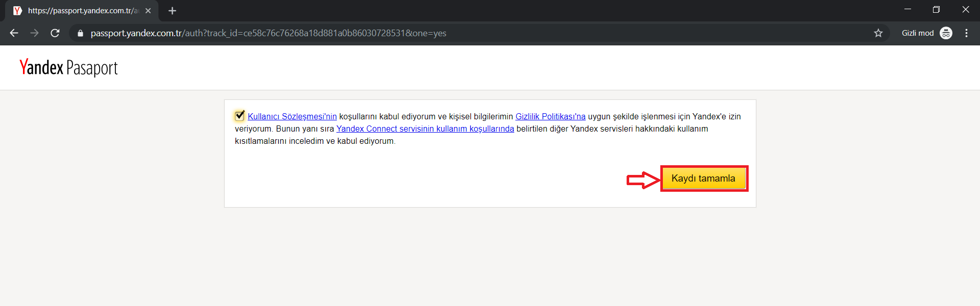The width and height of the screenshot is (980, 306).
Task: Close the browser window
Action: click(965, 9)
